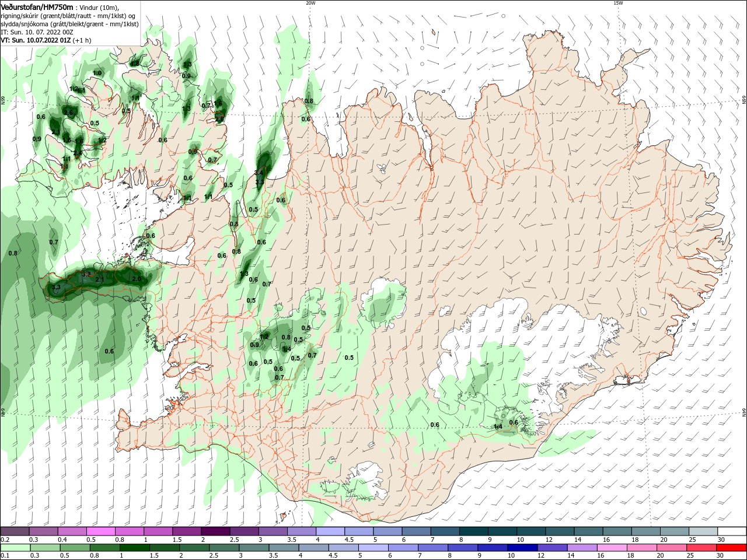Click the '20W' longitude label

[310, 3]
